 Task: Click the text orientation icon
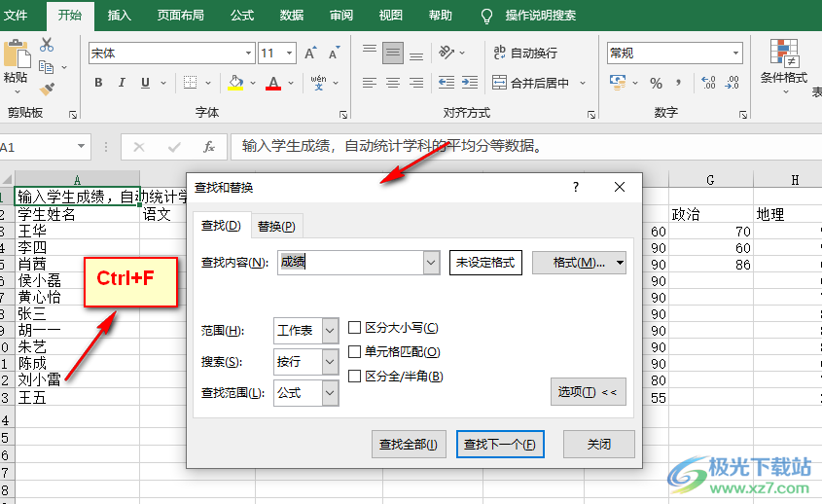(x=447, y=52)
